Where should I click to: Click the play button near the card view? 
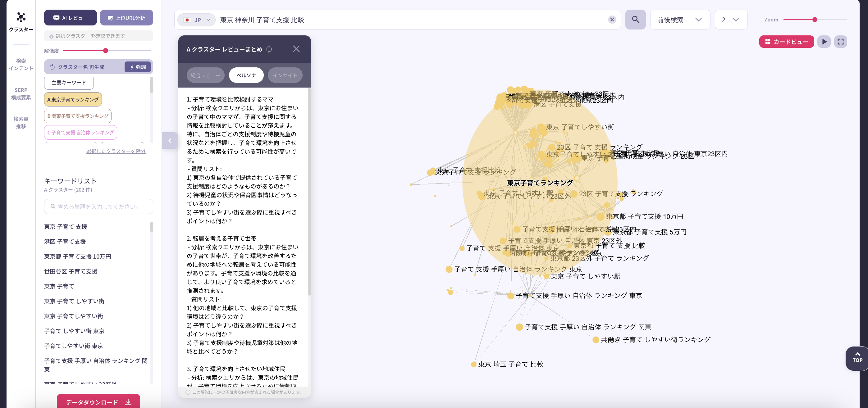824,42
